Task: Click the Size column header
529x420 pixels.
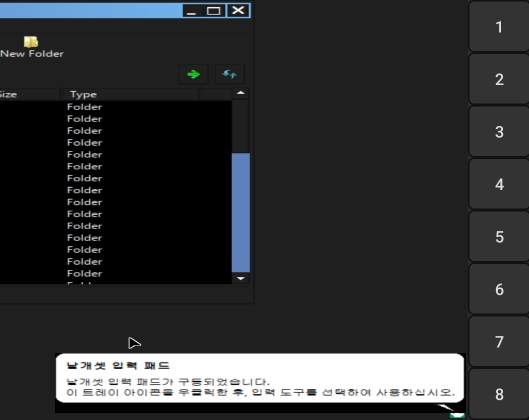Action: [x=30, y=94]
